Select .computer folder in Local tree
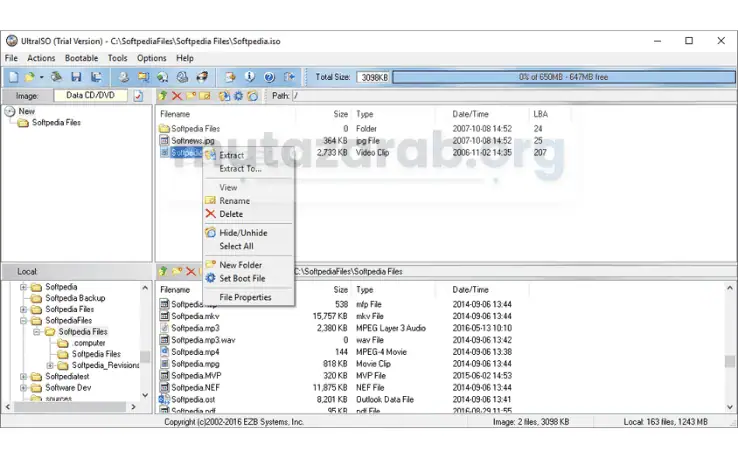Screen dimensions: 738x458 89,343
